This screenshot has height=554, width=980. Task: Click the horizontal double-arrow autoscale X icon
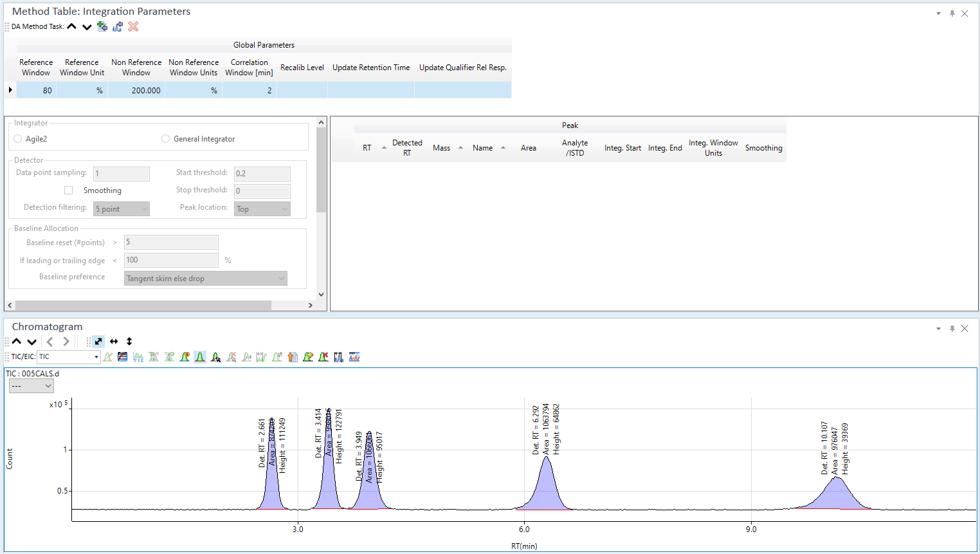click(114, 342)
